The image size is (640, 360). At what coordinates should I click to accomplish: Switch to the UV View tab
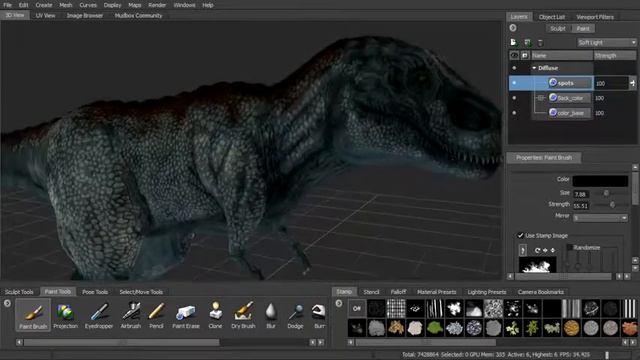(x=45, y=16)
